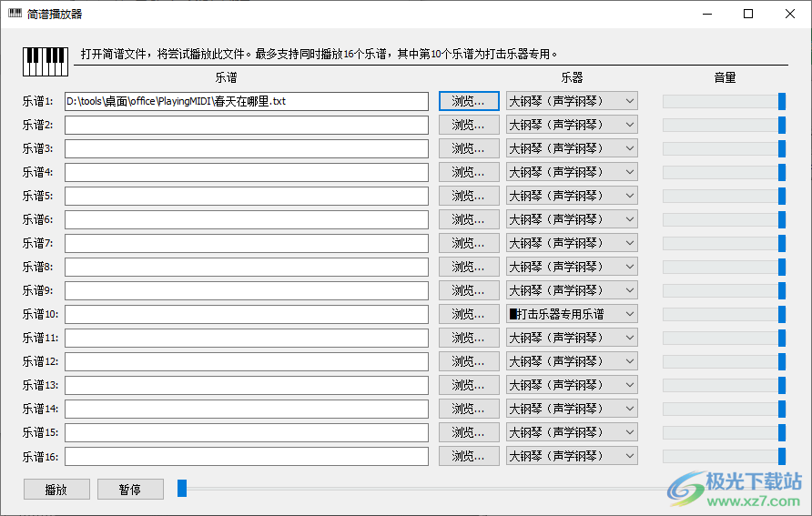Browse for 乐谱4 file
The height and width of the screenshot is (516, 812).
[x=469, y=172]
